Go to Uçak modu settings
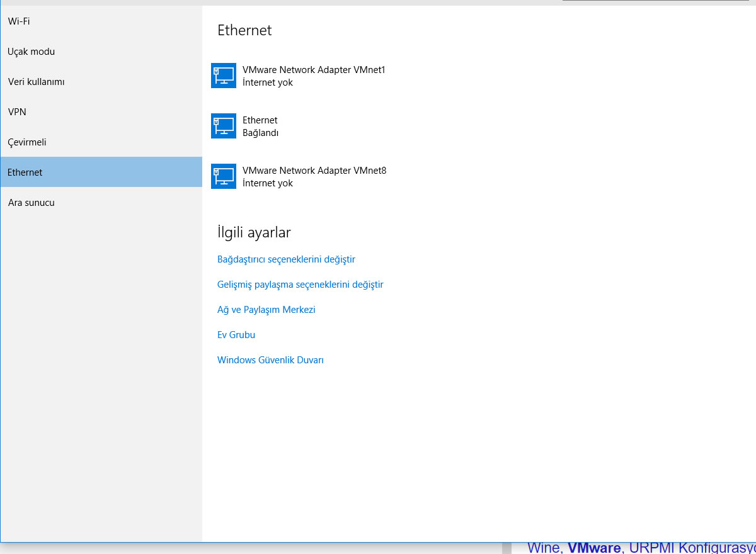 click(31, 52)
